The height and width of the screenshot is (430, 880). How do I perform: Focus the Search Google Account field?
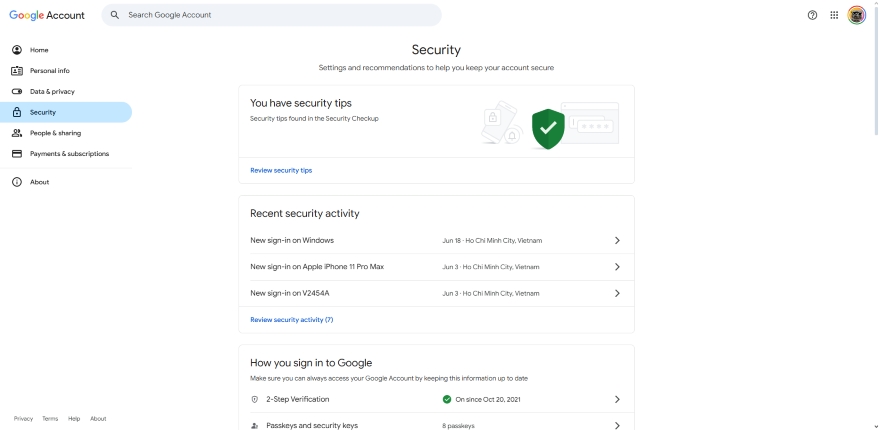pos(272,15)
